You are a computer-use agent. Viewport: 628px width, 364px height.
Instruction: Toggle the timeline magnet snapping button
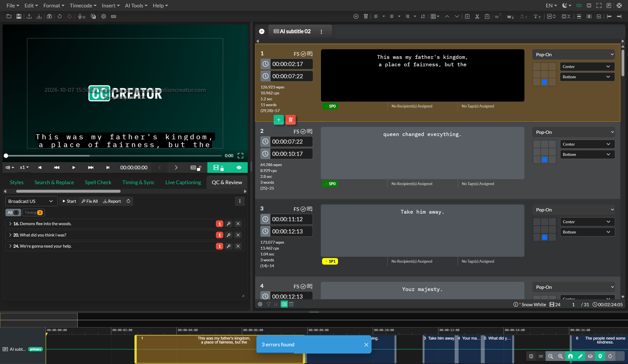click(x=570, y=356)
